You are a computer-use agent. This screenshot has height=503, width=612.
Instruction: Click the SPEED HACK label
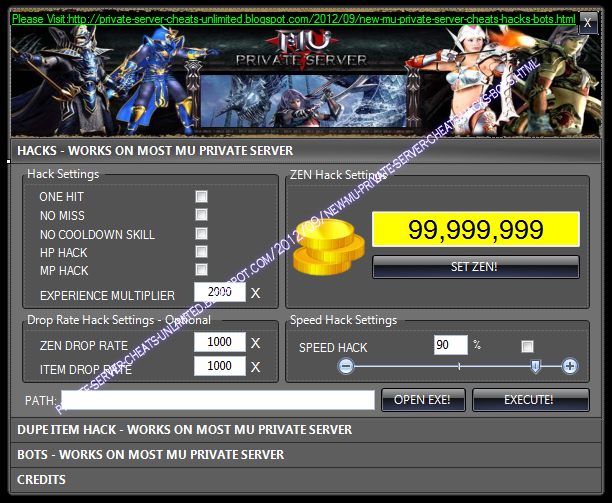[x=333, y=347]
